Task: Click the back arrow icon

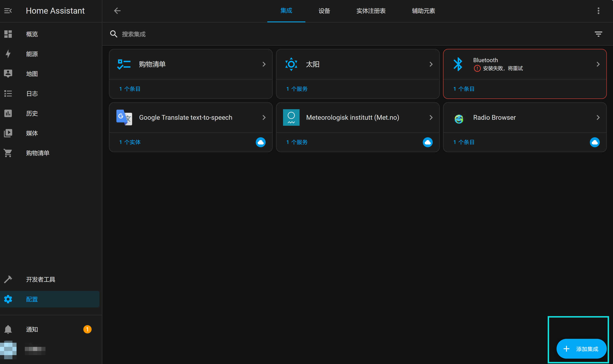Action: pyautogui.click(x=117, y=11)
